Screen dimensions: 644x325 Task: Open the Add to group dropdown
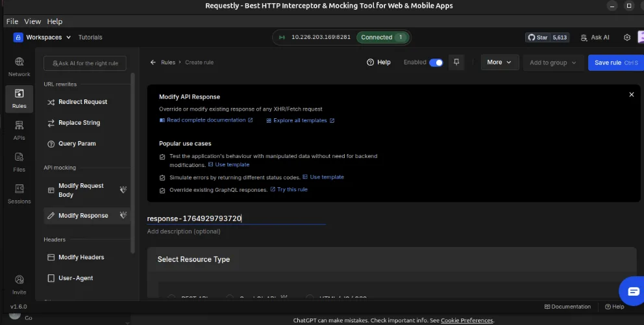(553, 62)
